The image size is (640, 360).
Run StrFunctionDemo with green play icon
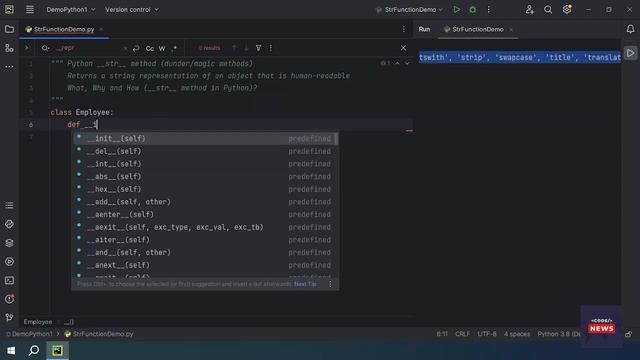pos(457,9)
